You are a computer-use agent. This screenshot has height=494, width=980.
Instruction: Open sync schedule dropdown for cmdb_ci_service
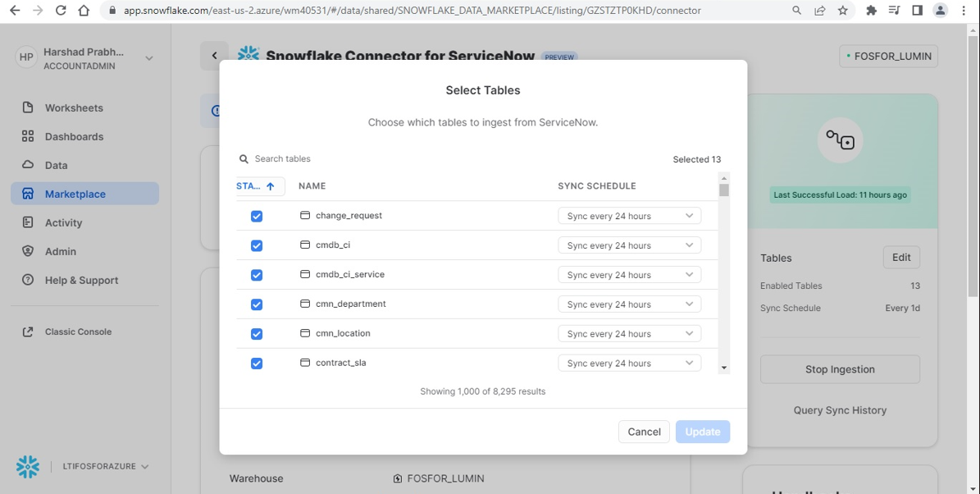[x=629, y=275]
